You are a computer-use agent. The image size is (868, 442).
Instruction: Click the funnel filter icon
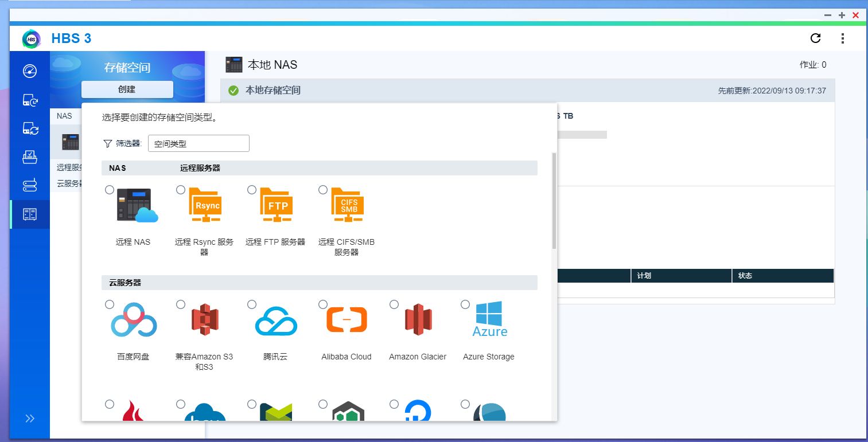pos(107,143)
